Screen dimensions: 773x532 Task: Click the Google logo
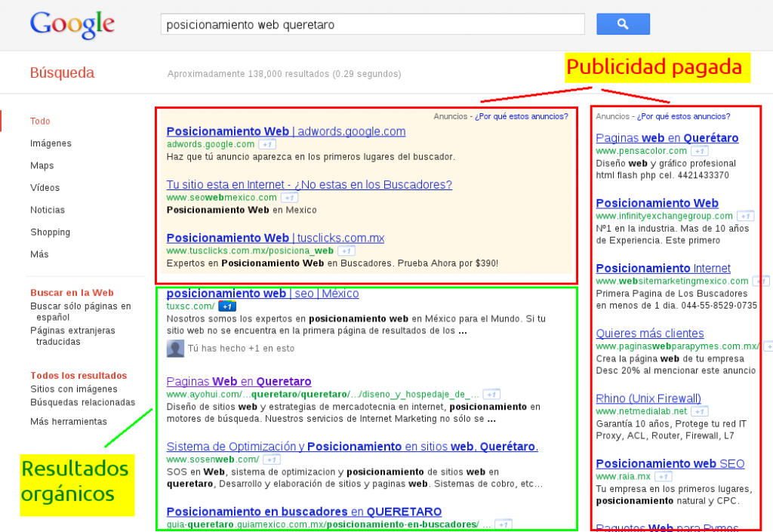(72, 24)
